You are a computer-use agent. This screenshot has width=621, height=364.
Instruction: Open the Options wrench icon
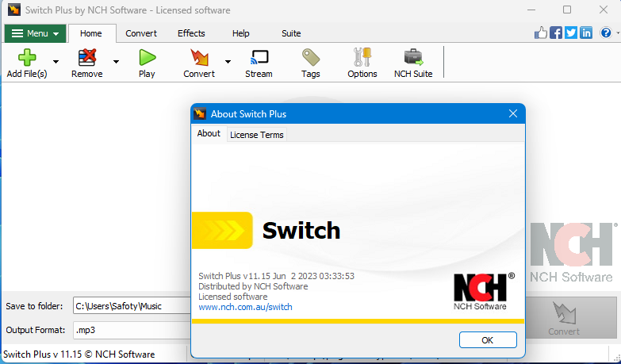click(x=362, y=57)
